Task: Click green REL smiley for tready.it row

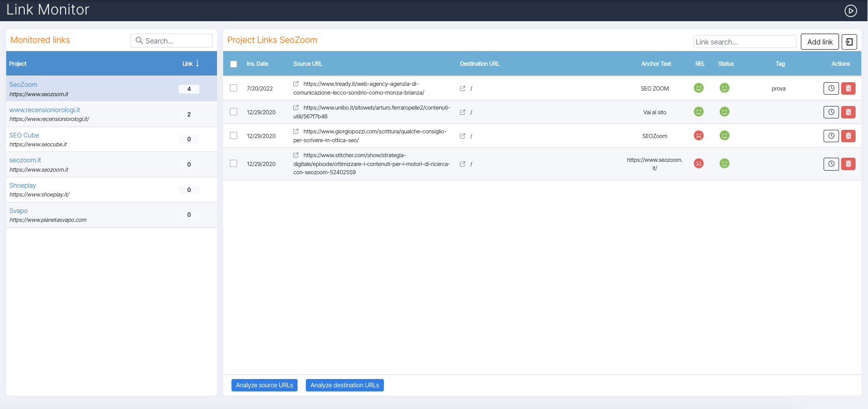Action: tap(699, 88)
